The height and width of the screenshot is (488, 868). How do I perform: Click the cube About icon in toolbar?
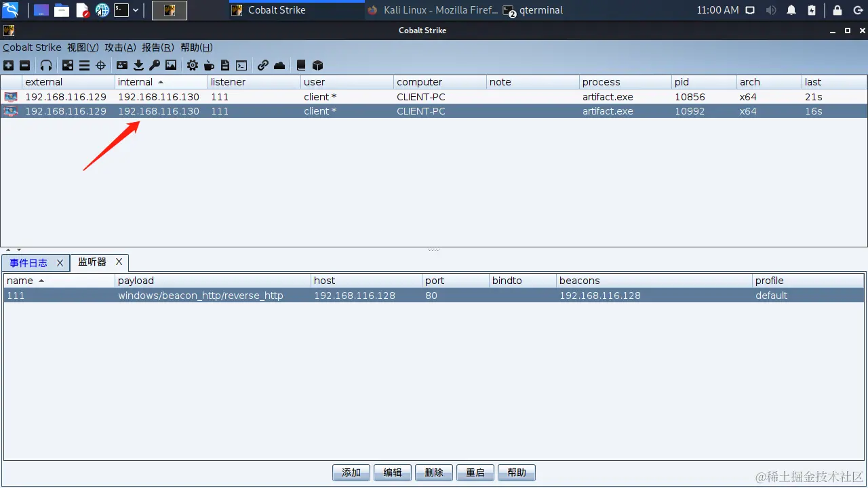[x=317, y=66]
